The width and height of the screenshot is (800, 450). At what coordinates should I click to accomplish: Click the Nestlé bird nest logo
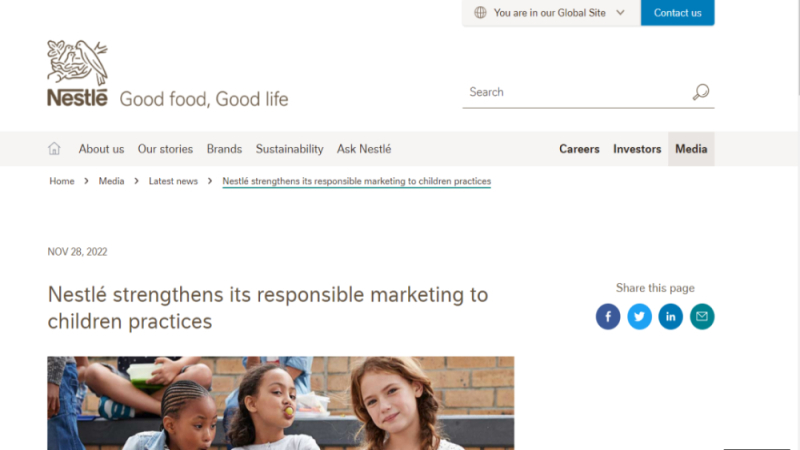pyautogui.click(x=78, y=73)
